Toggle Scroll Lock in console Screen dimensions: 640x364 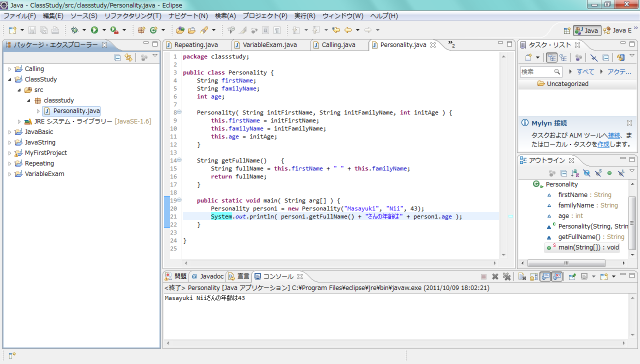pos(533,276)
